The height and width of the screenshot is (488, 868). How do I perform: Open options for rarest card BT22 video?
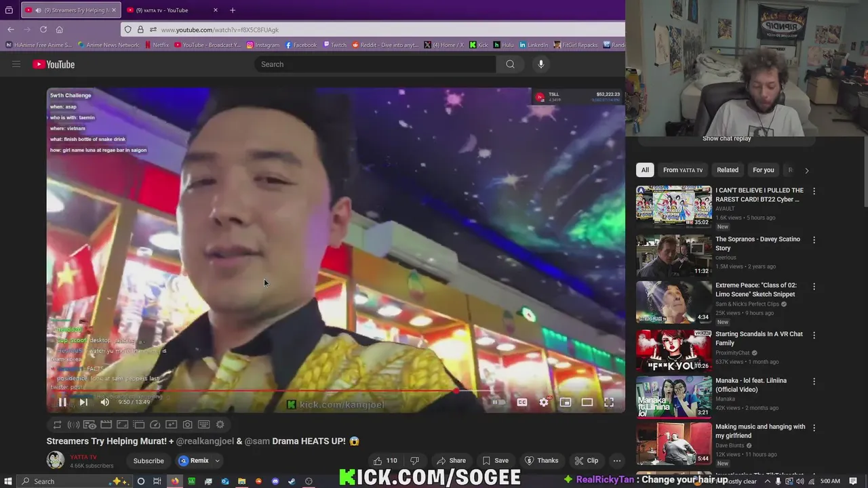[x=814, y=192]
